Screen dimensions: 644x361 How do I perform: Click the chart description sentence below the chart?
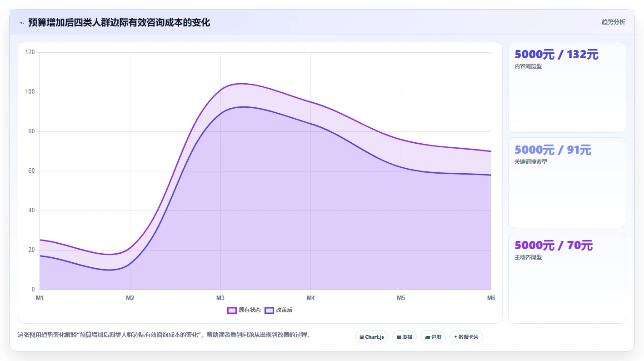[165, 335]
